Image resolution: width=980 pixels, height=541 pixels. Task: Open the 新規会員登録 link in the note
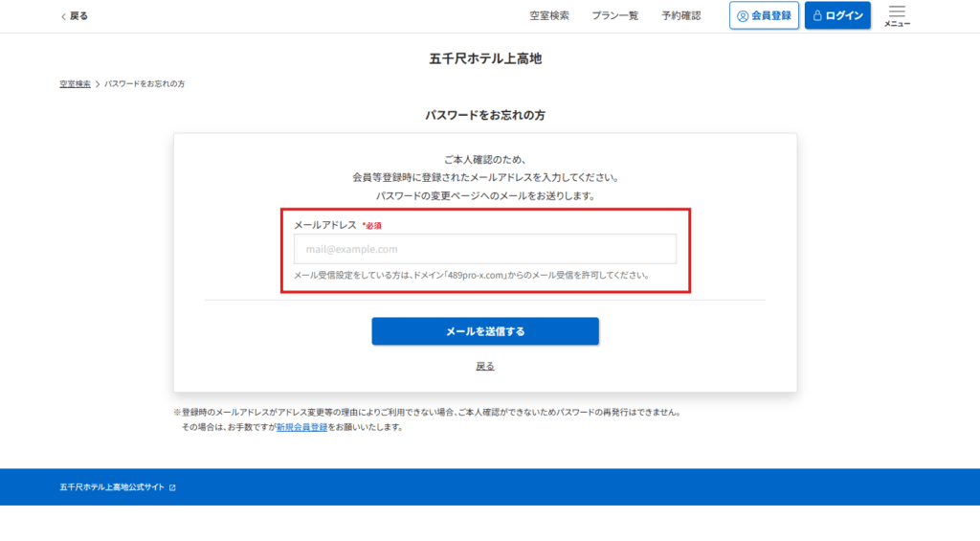(301, 427)
